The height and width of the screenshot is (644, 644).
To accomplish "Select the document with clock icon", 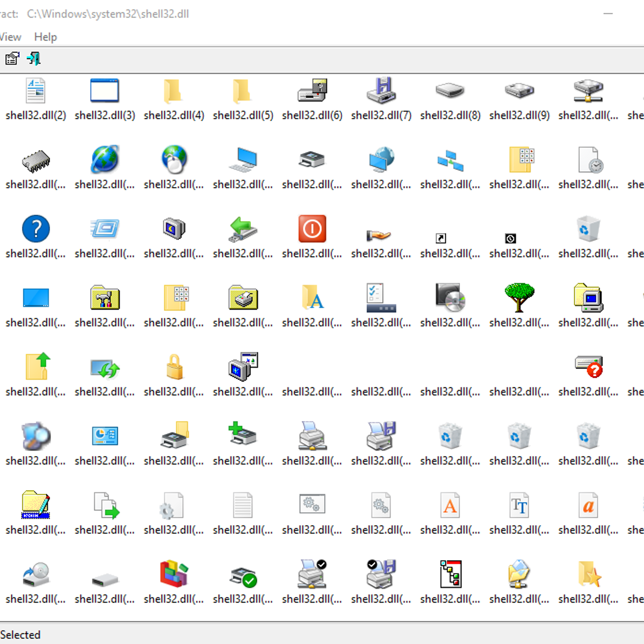I will tap(590, 160).
